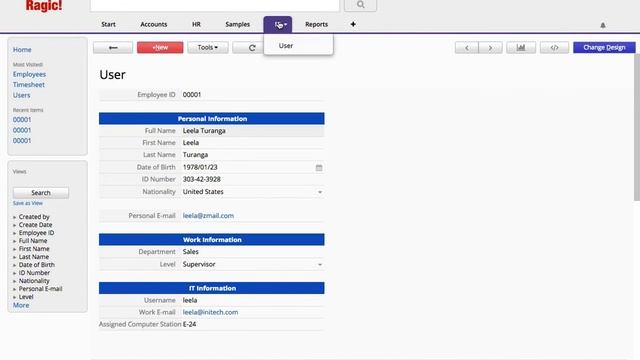Click Username value leela
The width and height of the screenshot is (640, 360).
tap(190, 300)
